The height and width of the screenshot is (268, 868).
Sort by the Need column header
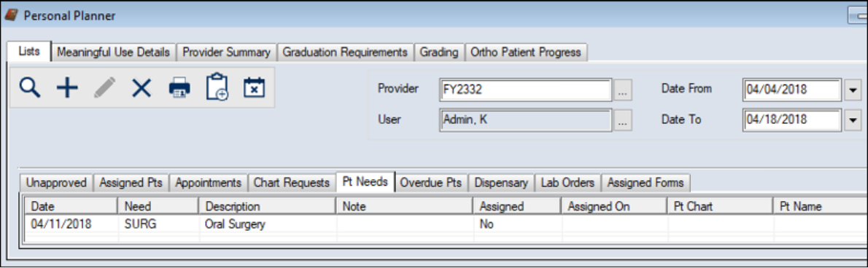pyautogui.click(x=158, y=207)
